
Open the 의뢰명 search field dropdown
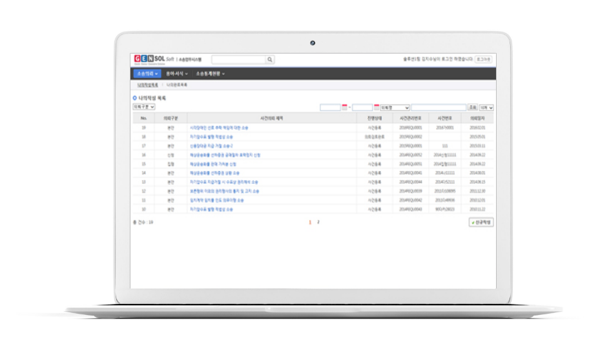click(x=395, y=107)
